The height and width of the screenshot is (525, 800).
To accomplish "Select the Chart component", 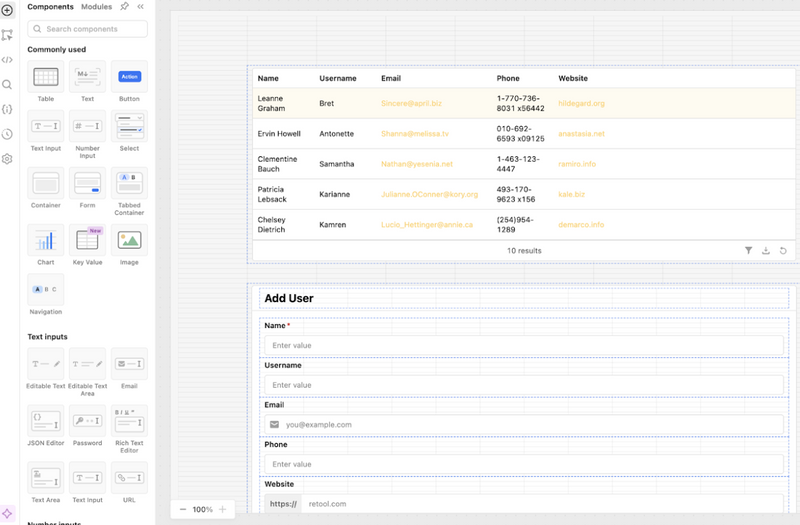I will [45, 245].
